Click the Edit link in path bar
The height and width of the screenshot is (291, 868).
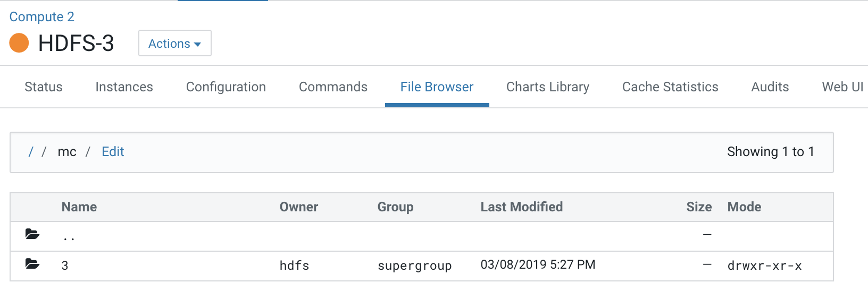(x=113, y=152)
